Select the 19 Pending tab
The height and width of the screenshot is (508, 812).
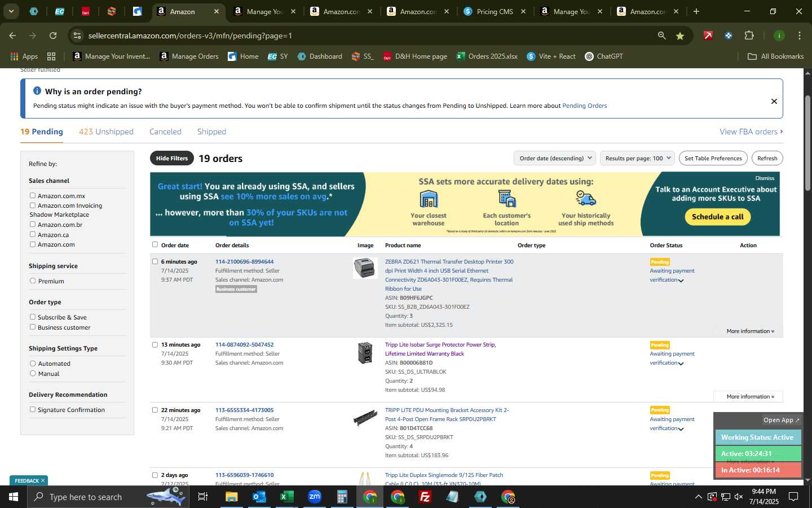[x=42, y=132]
